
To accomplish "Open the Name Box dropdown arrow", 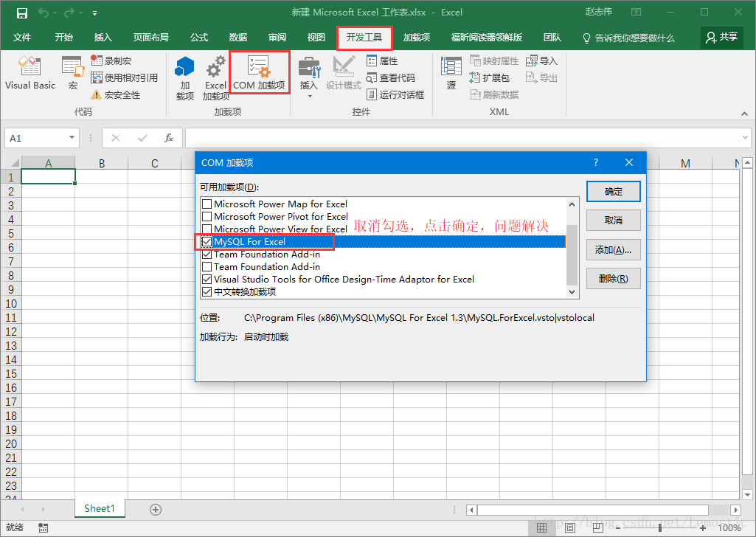I will (x=72, y=138).
